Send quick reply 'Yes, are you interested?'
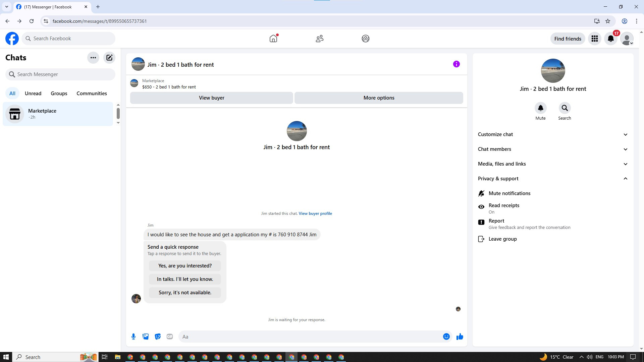The width and height of the screenshot is (644, 362). pyautogui.click(x=185, y=266)
